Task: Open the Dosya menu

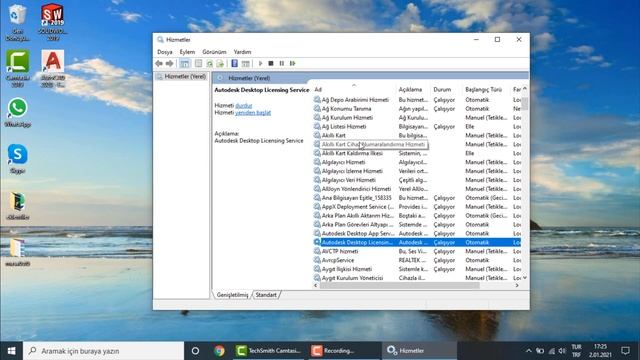Action: coord(164,52)
